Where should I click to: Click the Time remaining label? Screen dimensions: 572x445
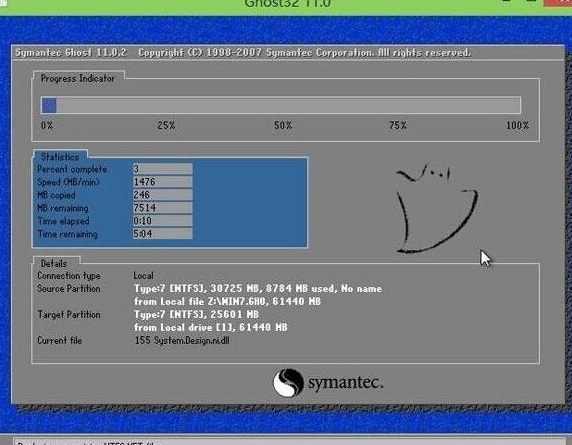[67, 234]
